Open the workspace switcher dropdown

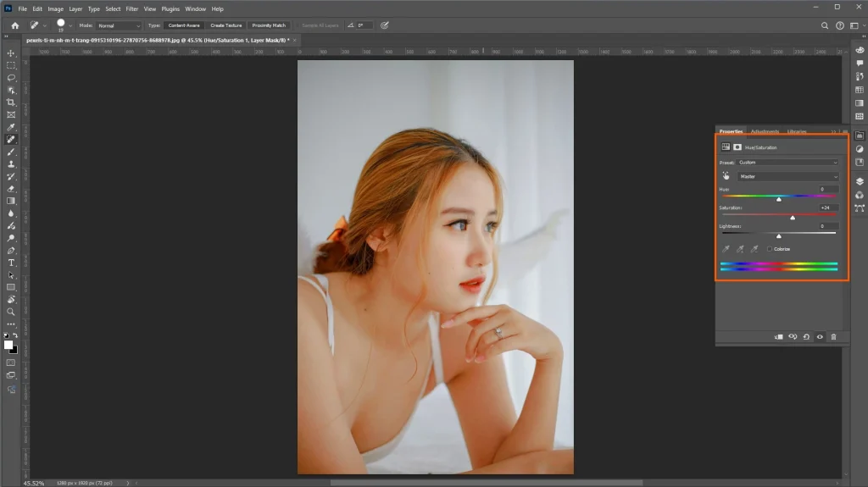[856, 25]
